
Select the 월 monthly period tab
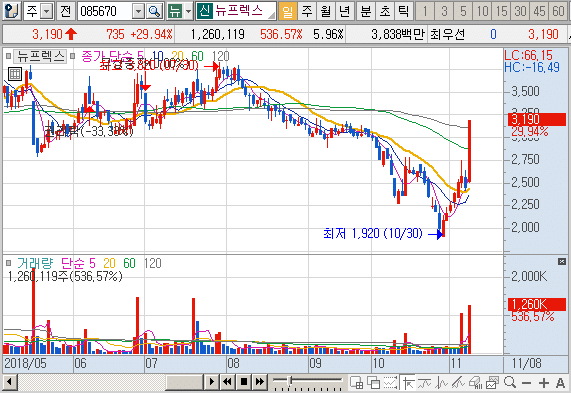[326, 11]
